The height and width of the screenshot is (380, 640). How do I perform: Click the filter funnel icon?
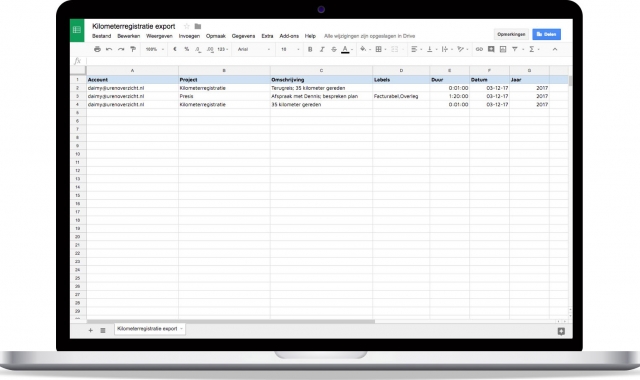[515, 49]
